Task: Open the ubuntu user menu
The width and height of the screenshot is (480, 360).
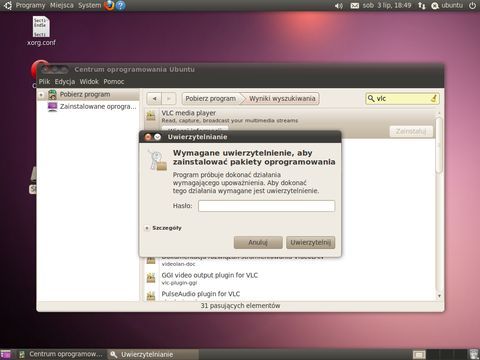Action: point(447,5)
